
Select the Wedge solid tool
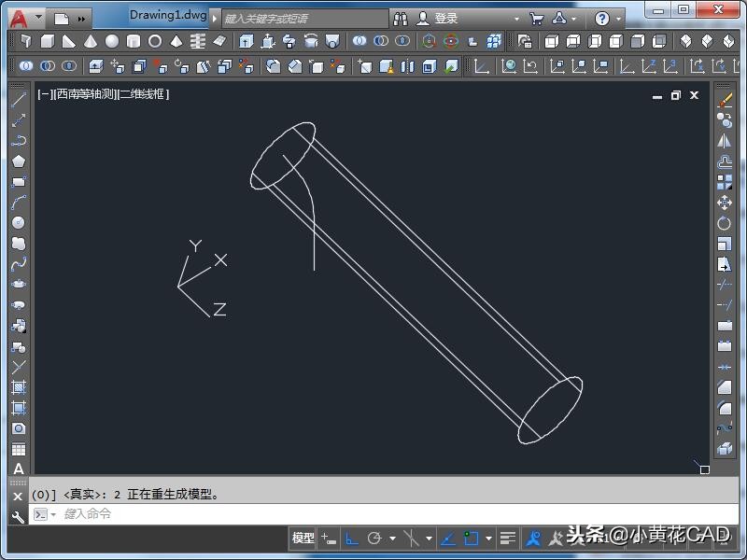pyautogui.click(x=68, y=41)
